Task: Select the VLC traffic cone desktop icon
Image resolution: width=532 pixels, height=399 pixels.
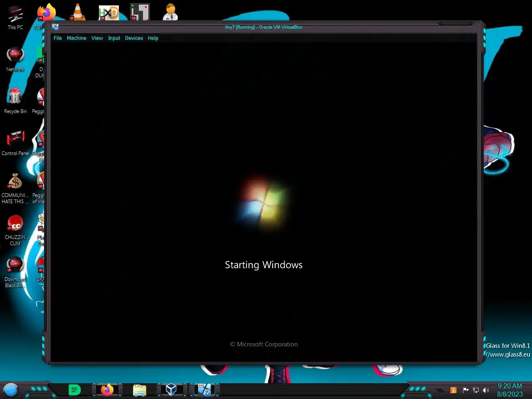Action: tap(77, 12)
